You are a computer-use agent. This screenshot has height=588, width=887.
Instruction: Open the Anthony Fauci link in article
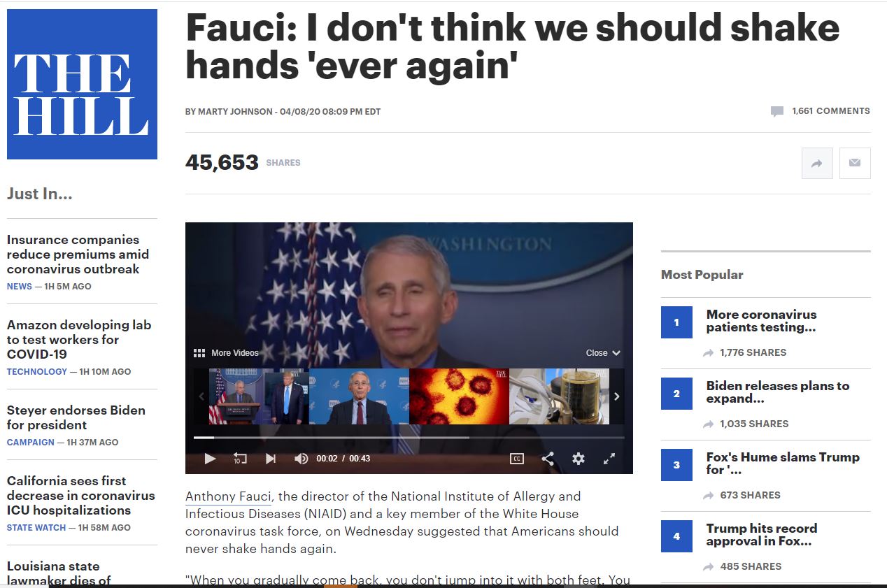[228, 496]
